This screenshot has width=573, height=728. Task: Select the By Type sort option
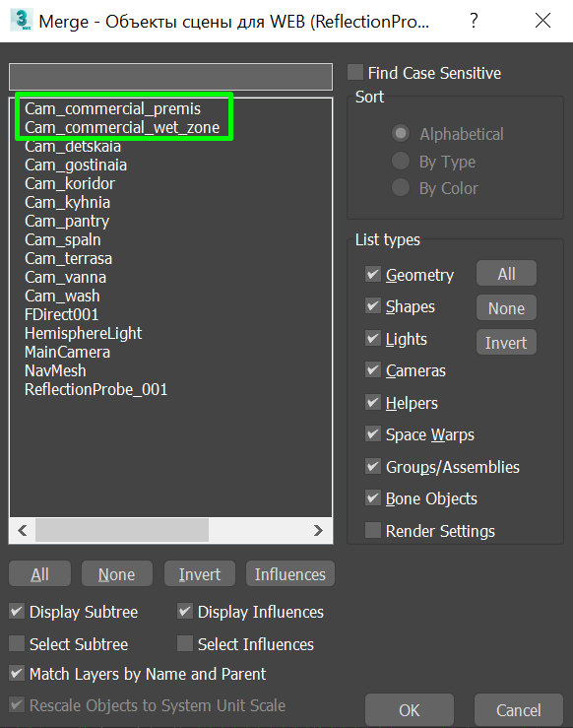click(401, 162)
